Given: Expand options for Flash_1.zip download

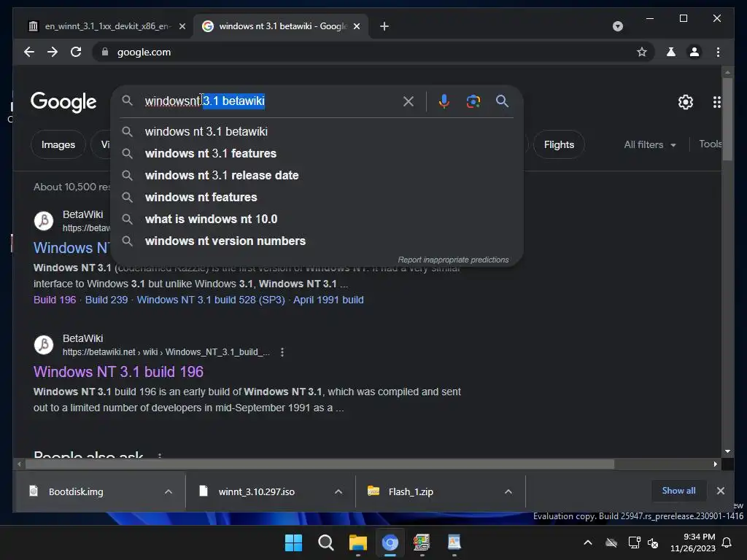Looking at the screenshot, I should [508, 491].
